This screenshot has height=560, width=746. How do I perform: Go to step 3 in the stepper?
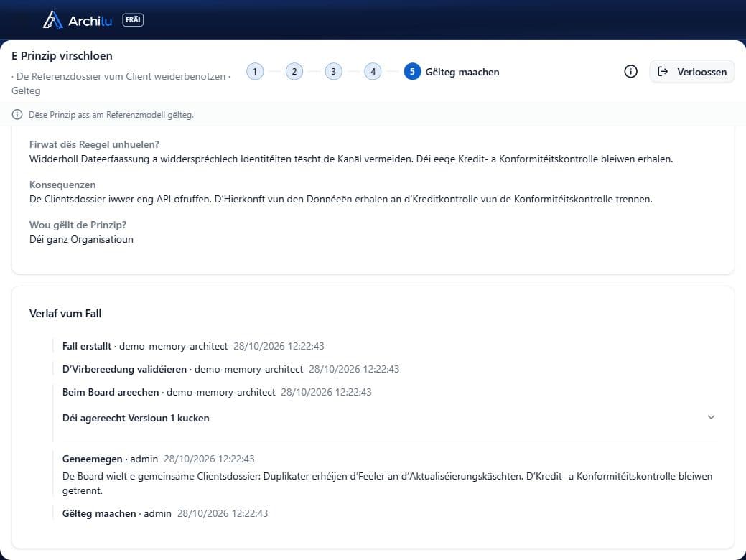(x=334, y=72)
